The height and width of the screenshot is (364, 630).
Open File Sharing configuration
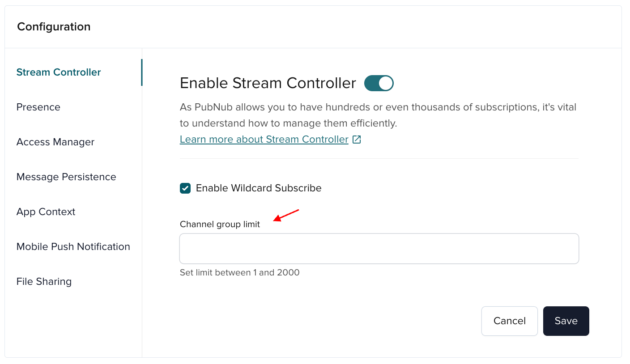pyautogui.click(x=43, y=281)
